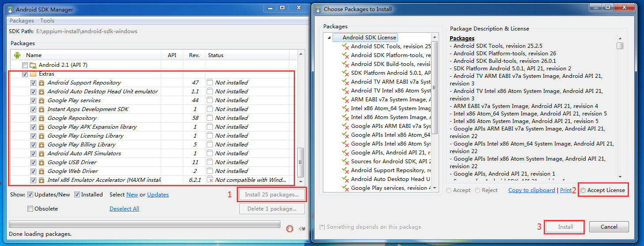Click package icon beside Instant Apps Development SDK
Viewport: 644px width, 246px height.
(x=42, y=109)
